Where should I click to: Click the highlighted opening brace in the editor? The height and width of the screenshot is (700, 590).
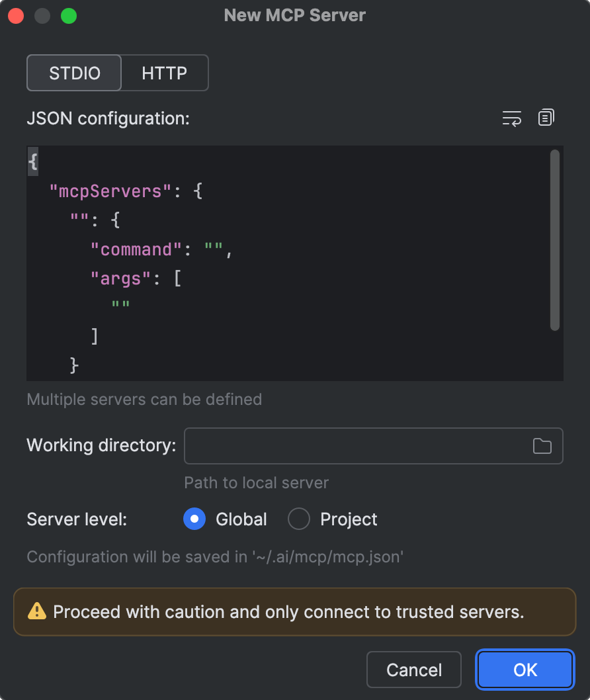[x=32, y=161]
